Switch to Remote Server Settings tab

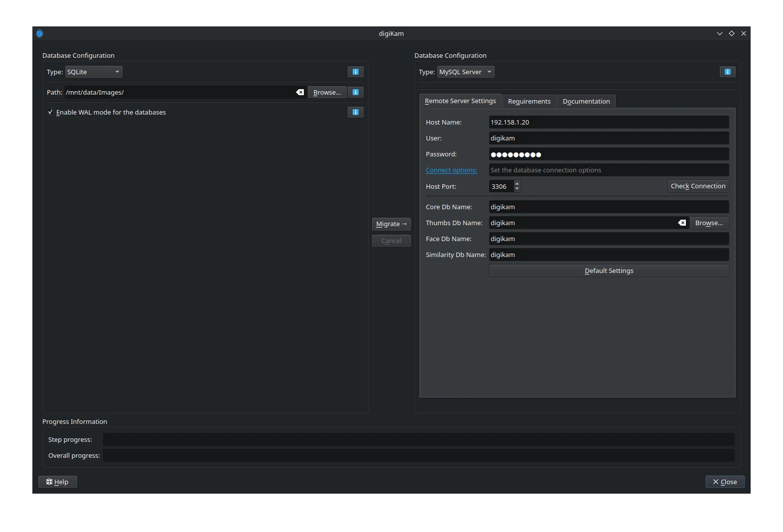point(460,101)
